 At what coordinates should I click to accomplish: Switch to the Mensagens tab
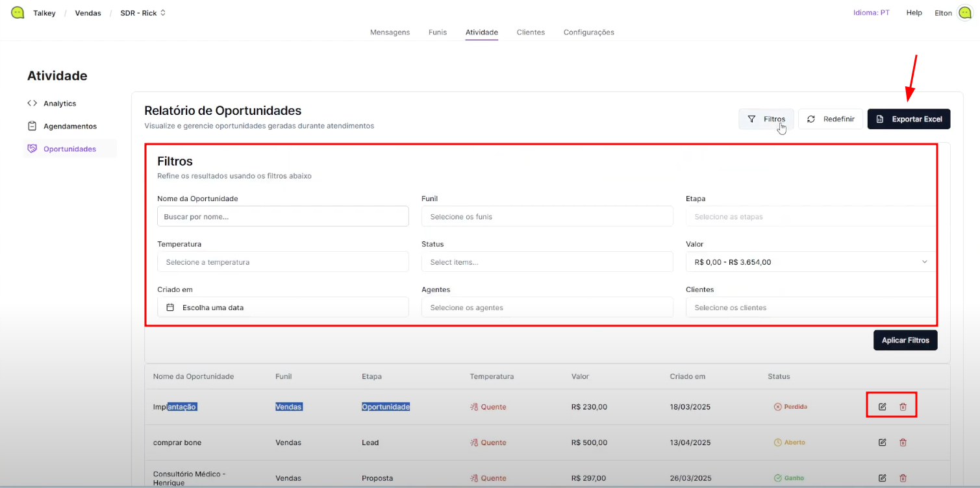(x=390, y=32)
